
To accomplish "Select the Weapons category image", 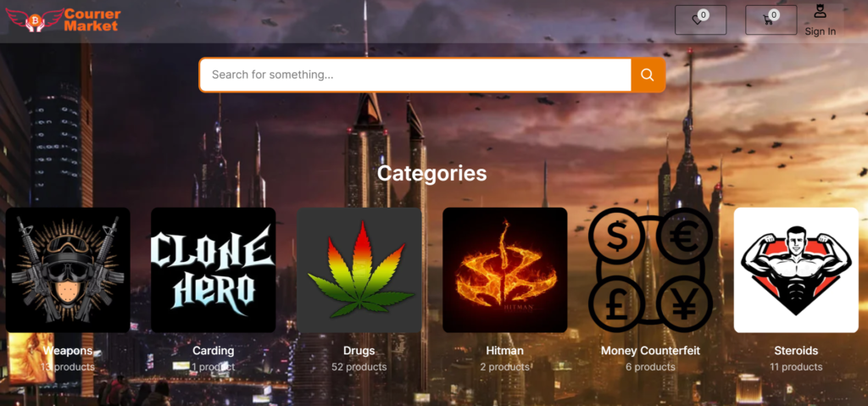I will [68, 270].
